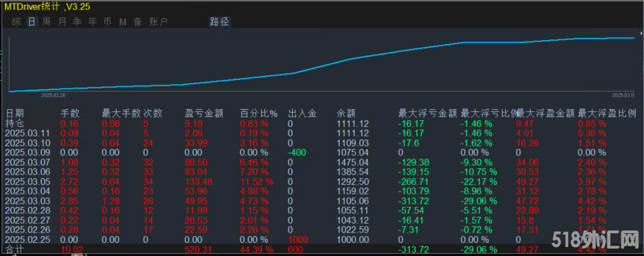
Task: Click the red 1000 deposit value
Action: 297,239
